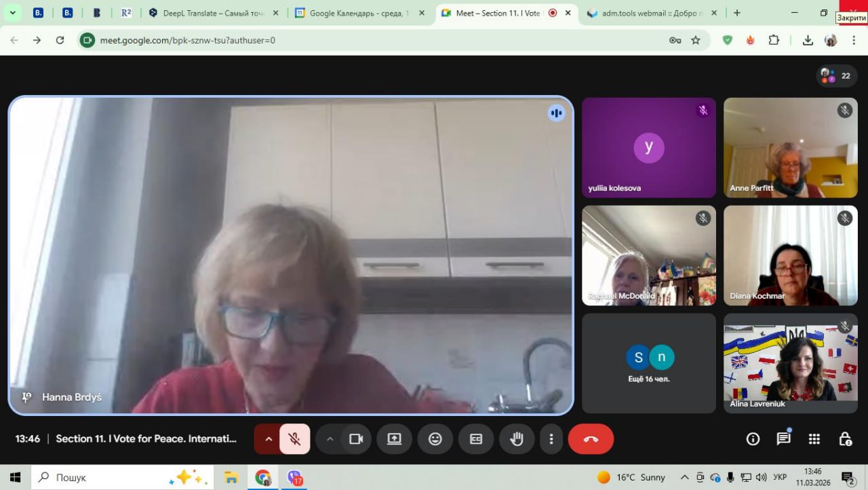Open the meeting chat panel

[x=783, y=439]
